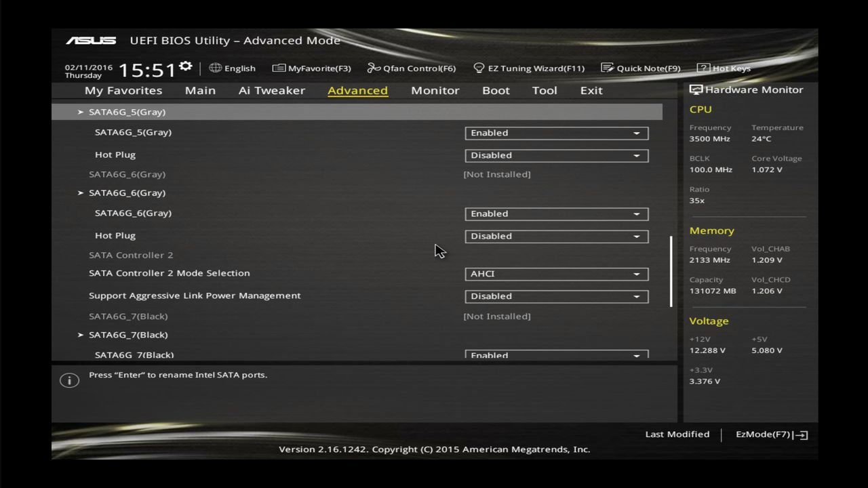
Task: Show the Hot Keys list
Action: click(x=724, y=68)
